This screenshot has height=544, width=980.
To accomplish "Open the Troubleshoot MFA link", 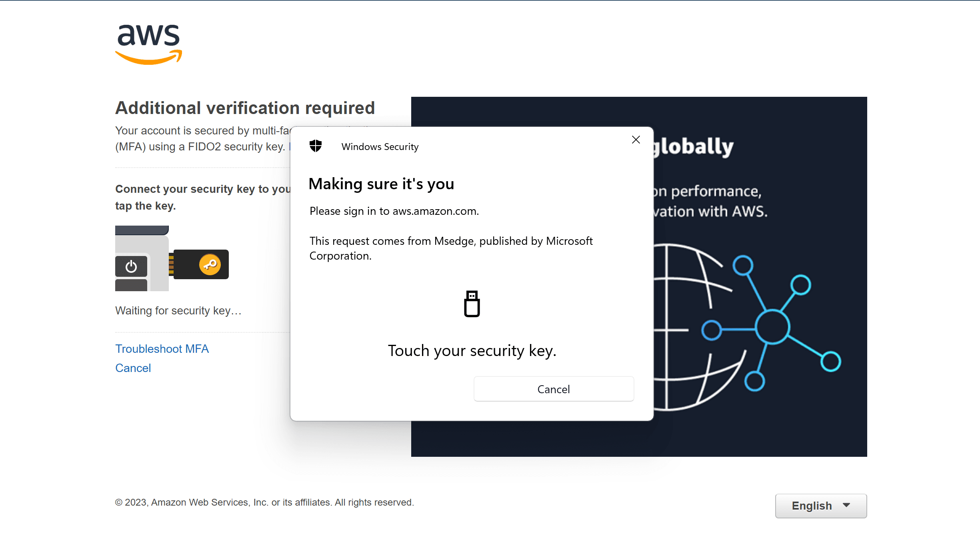I will coord(162,349).
